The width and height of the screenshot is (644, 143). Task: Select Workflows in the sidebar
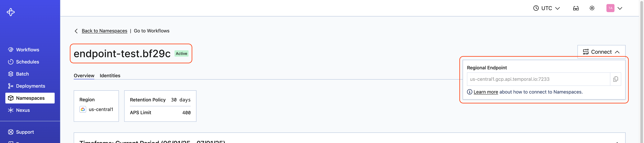tap(28, 50)
